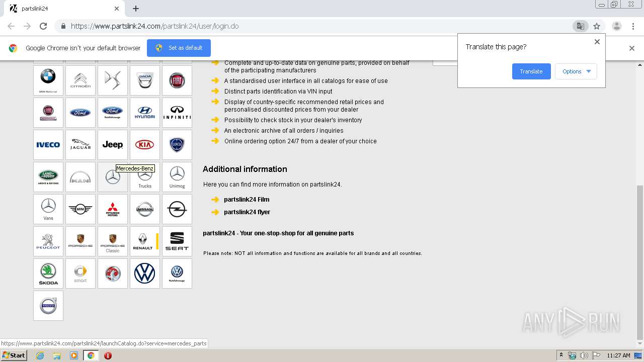
Task: Open the folder icon in taskbar
Action: (x=57, y=355)
